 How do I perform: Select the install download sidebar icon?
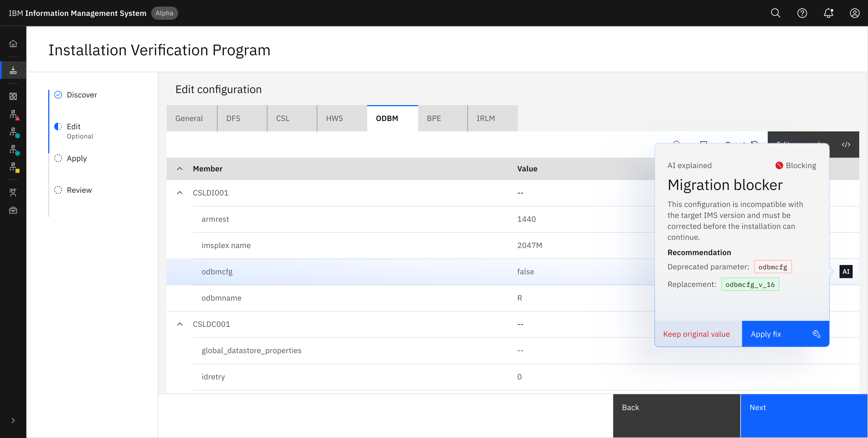13,70
